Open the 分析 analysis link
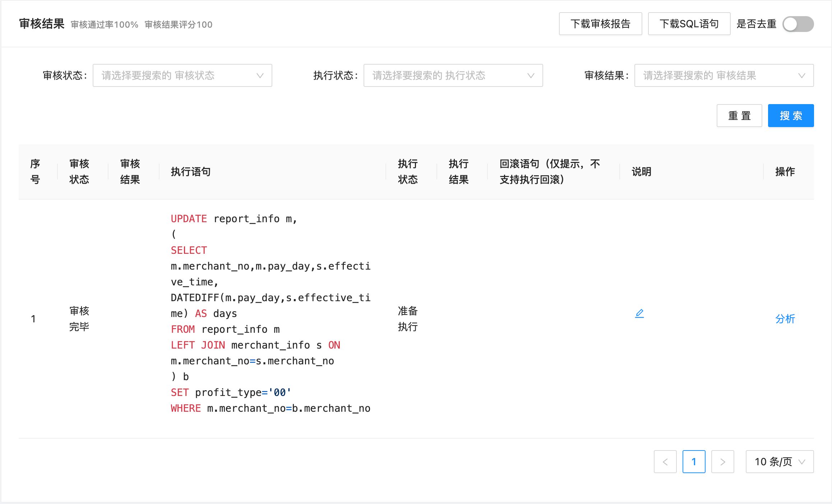This screenshot has height=504, width=832. coord(785,319)
